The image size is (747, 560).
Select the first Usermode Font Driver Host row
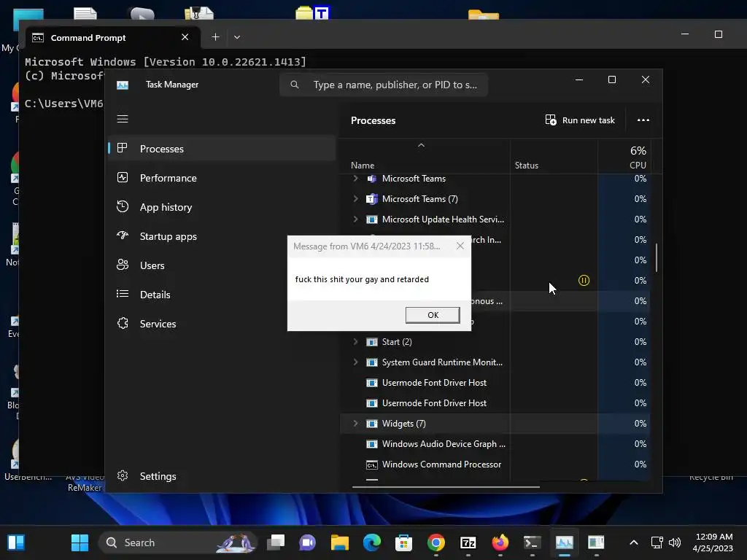495,383
